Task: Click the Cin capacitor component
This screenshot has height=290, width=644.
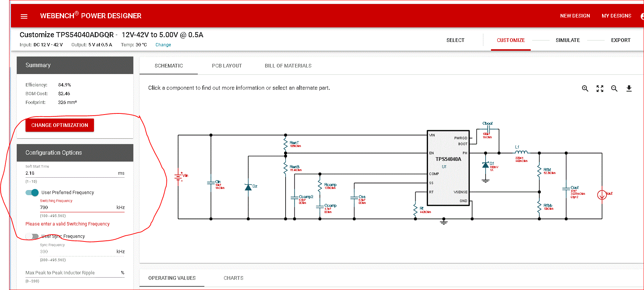Action: (x=211, y=183)
